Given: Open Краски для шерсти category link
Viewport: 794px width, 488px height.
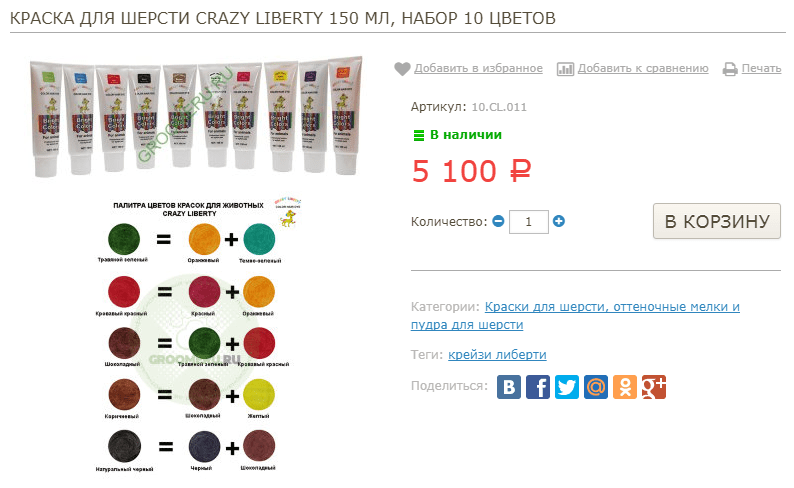Looking at the screenshot, I should coord(575,315).
